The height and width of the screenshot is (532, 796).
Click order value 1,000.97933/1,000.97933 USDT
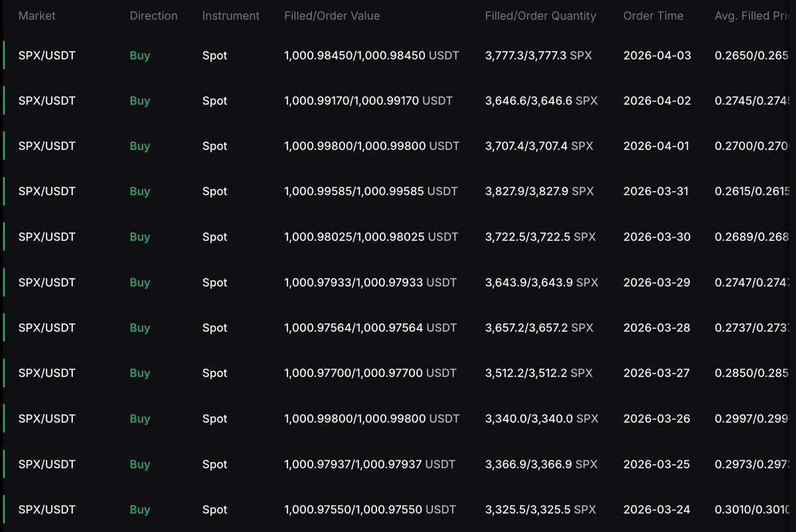(x=370, y=282)
